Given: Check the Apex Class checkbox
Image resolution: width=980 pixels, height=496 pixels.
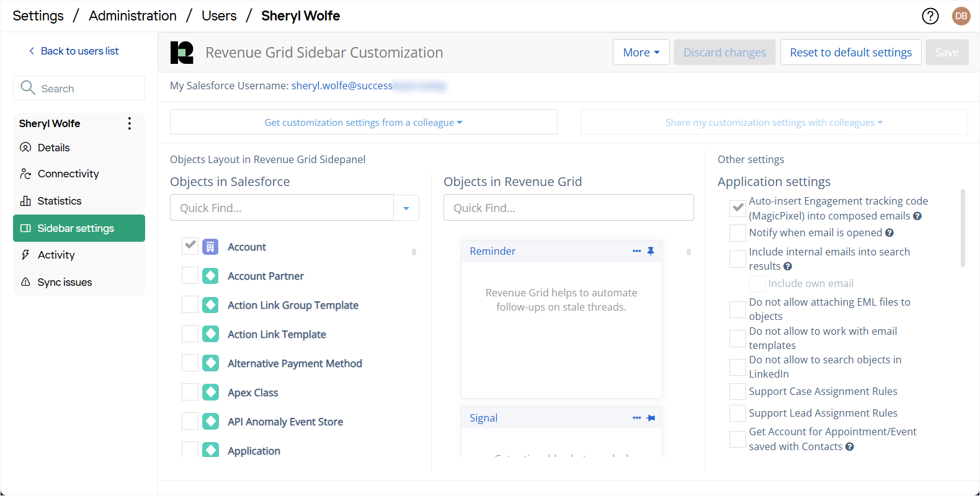Looking at the screenshot, I should [190, 392].
